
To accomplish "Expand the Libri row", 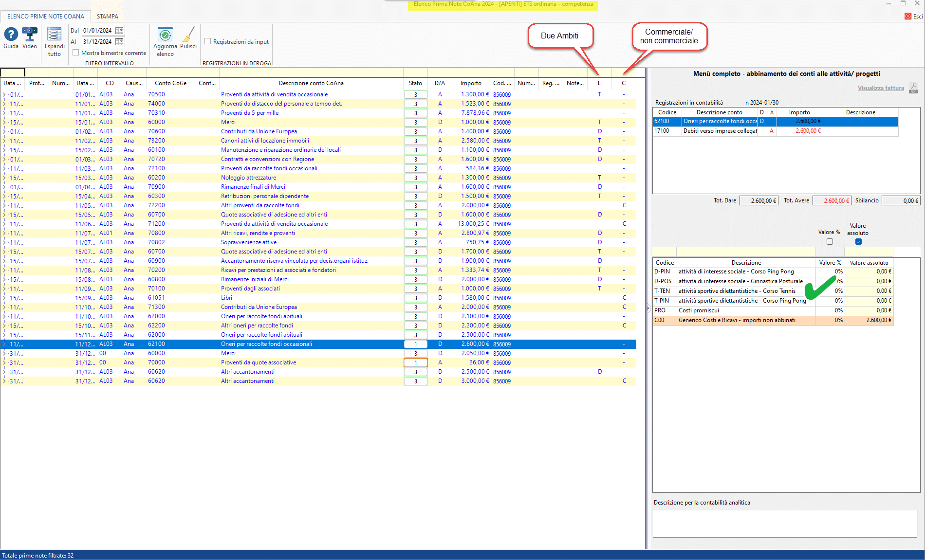I will pos(4,298).
